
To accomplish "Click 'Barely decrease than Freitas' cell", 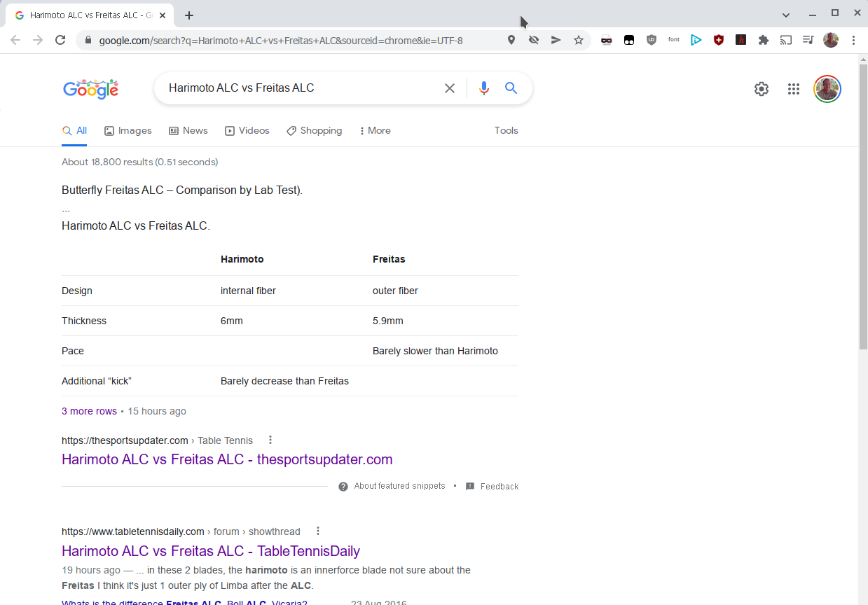I will tap(284, 381).
